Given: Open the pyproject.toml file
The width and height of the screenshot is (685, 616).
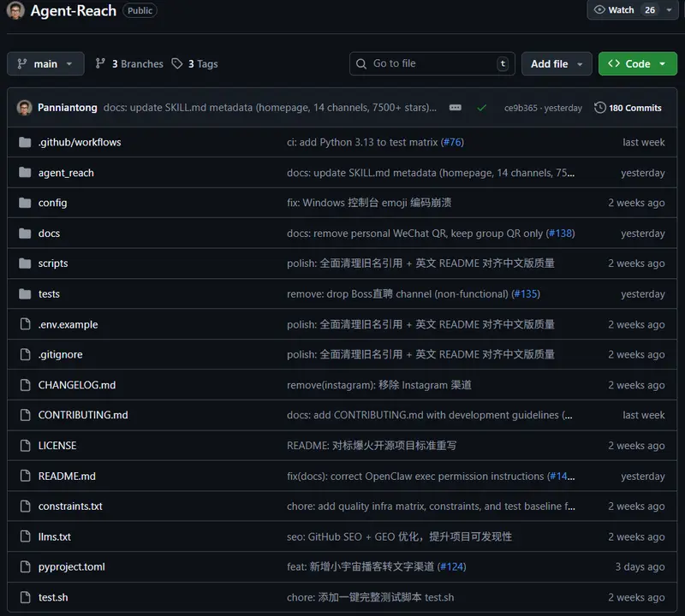Looking at the screenshot, I should point(72,567).
